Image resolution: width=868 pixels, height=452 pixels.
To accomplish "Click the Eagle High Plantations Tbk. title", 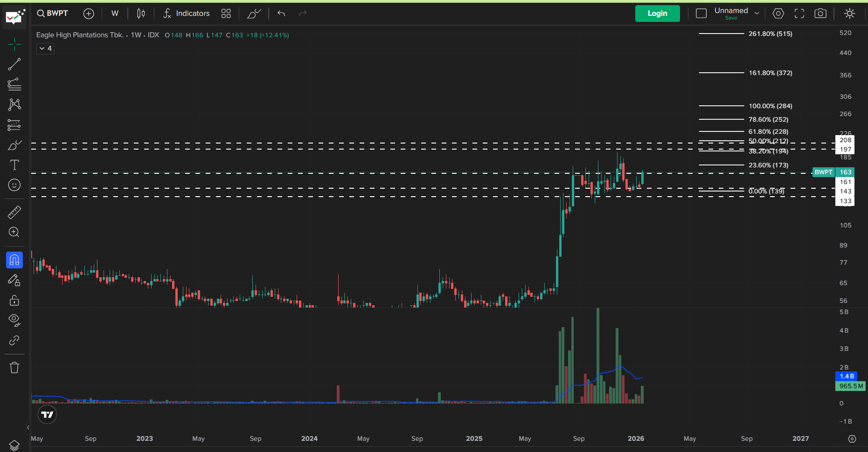I will 80,35.
